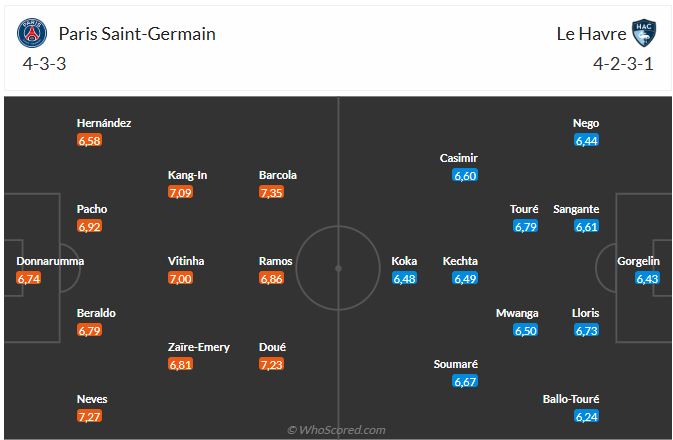Click Neves's 7,27 rating badge
The image size is (673, 440).
click(90, 417)
